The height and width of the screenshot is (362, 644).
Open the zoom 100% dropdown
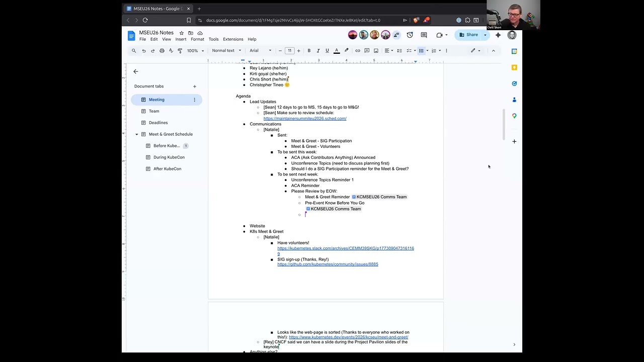195,51
